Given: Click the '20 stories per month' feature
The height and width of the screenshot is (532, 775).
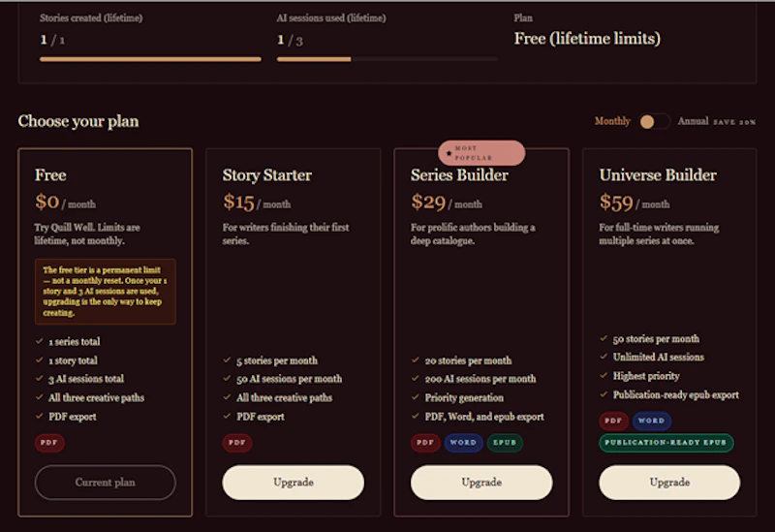Looking at the screenshot, I should (x=468, y=360).
